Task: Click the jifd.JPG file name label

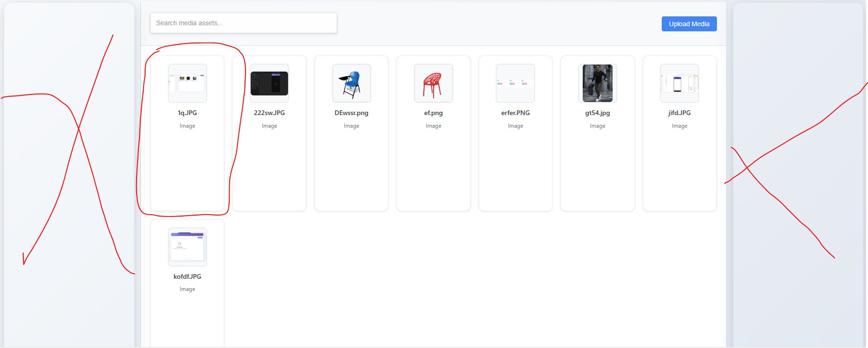Action: tap(679, 113)
